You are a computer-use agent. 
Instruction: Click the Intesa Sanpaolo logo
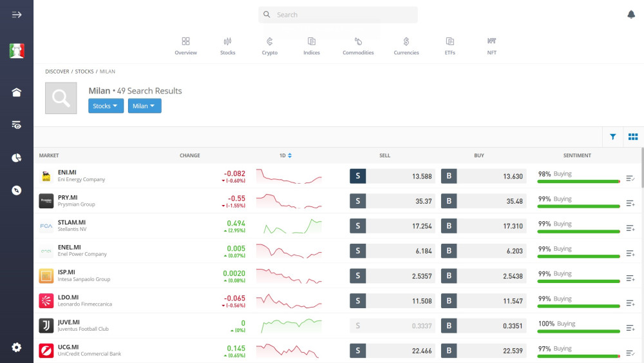(46, 276)
